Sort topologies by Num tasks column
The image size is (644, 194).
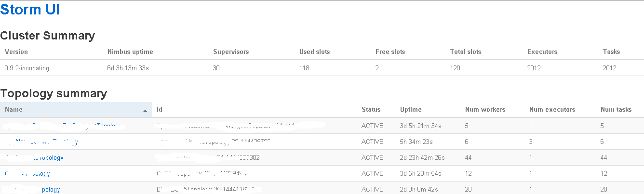pyautogui.click(x=616, y=110)
